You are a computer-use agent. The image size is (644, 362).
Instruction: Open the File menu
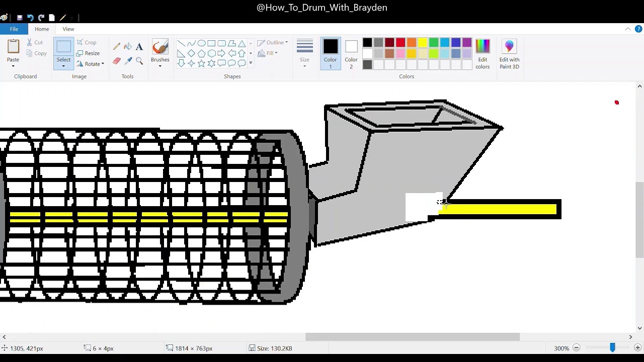(14, 29)
